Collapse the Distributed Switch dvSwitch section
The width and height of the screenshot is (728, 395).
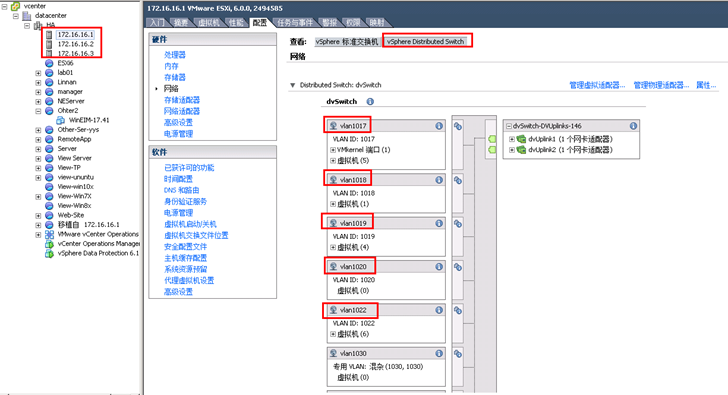coord(292,85)
